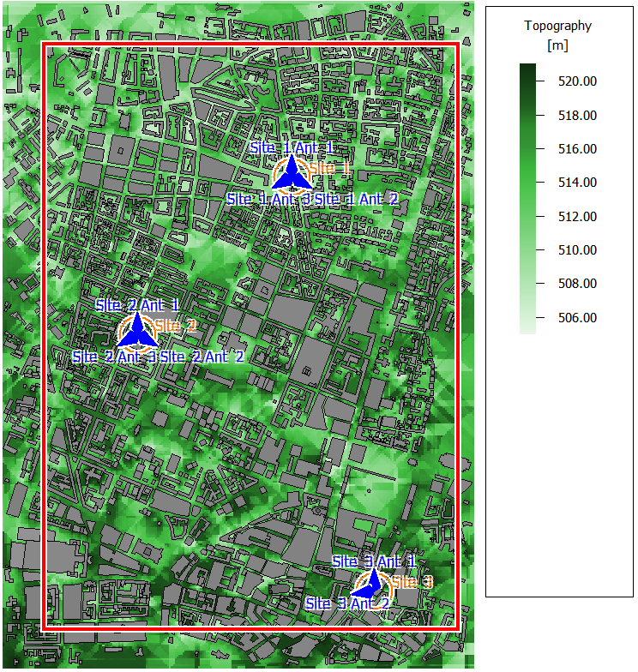Click the "Site 1 Ant 2" label
The height and width of the screenshot is (672, 638).
[356, 199]
